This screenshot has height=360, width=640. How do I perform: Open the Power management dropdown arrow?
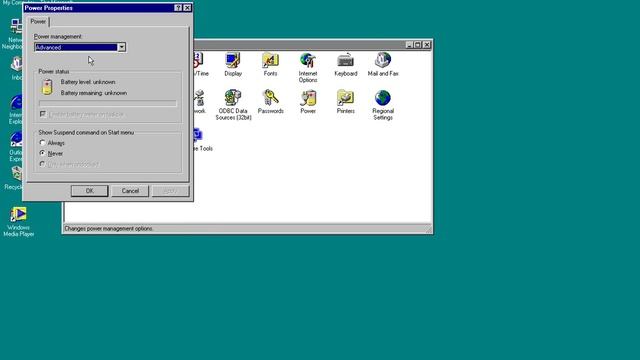click(x=122, y=47)
